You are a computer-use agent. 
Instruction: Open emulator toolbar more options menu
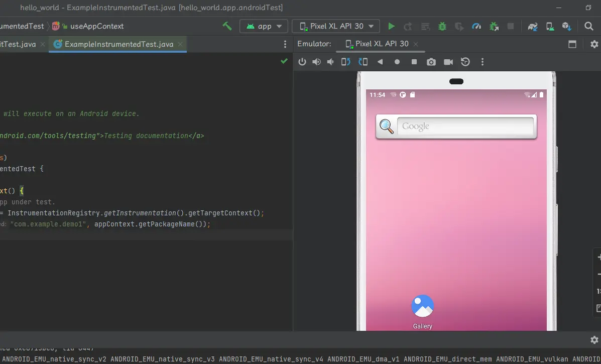[x=483, y=62]
